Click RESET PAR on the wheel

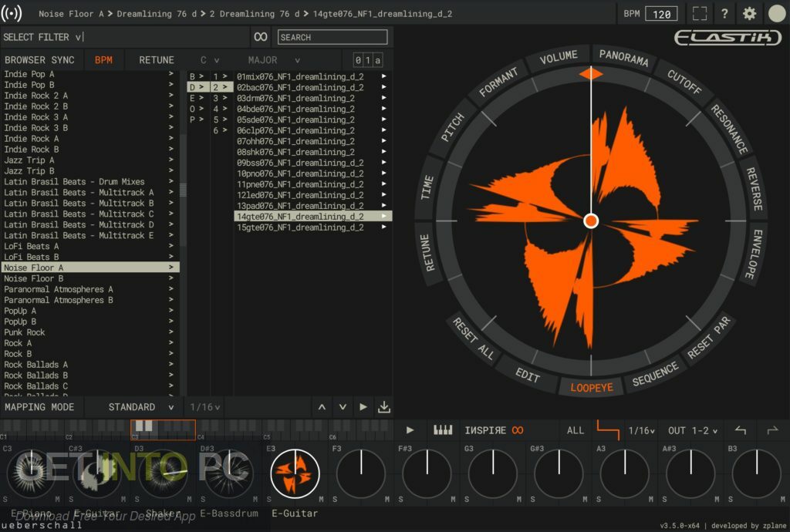708,338
